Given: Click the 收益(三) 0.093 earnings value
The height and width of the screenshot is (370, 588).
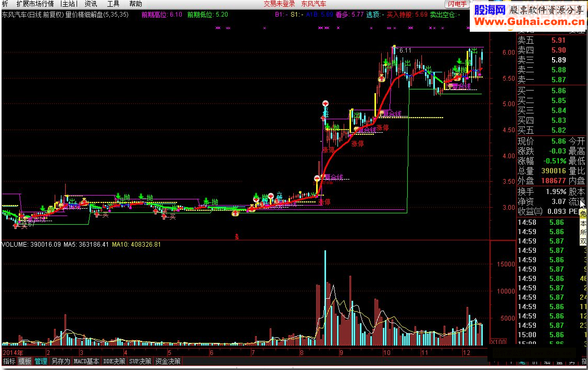Looking at the screenshot, I should (x=542, y=211).
